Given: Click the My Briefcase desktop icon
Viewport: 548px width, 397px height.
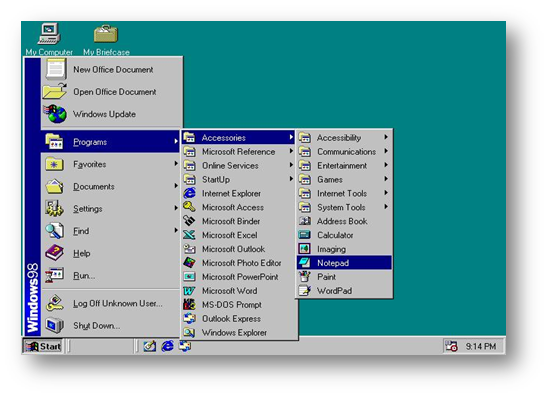Looking at the screenshot, I should pyautogui.click(x=106, y=34).
